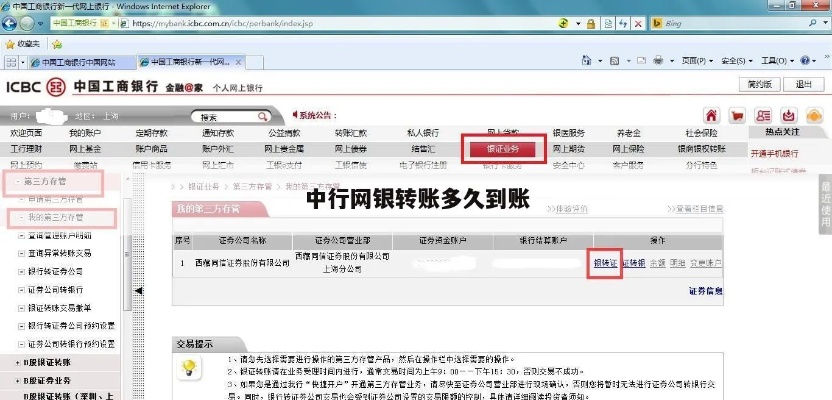Click the Print toolbar icon
This screenshot has width=832, height=400.
(x=658, y=61)
